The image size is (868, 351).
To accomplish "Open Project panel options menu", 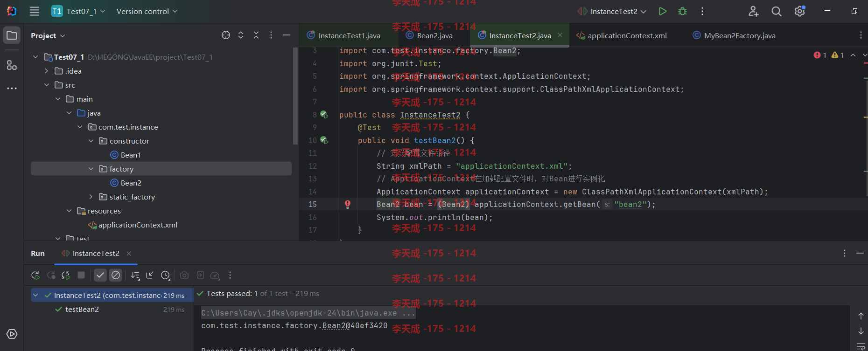I will [271, 35].
